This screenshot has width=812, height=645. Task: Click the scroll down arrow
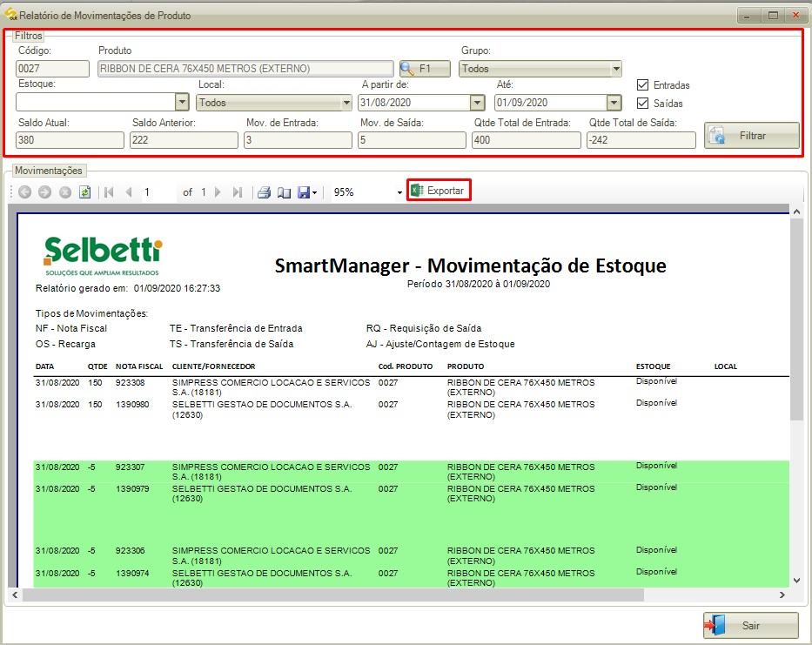click(796, 581)
